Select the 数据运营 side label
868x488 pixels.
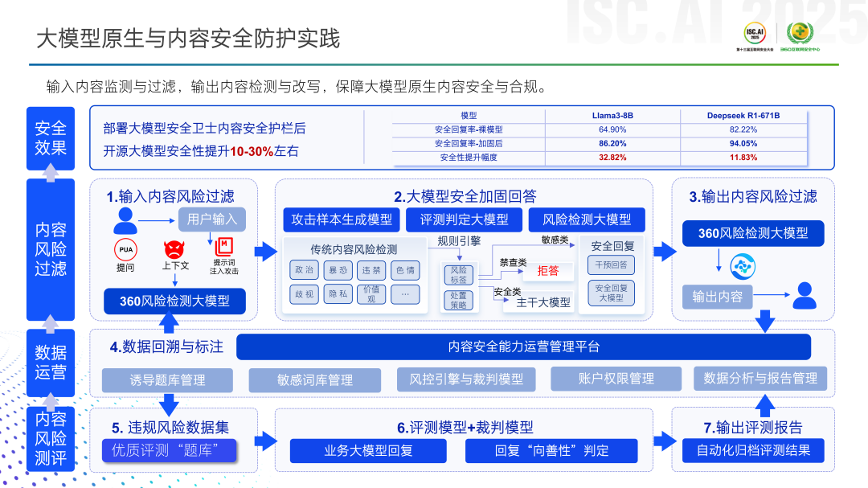(51, 363)
